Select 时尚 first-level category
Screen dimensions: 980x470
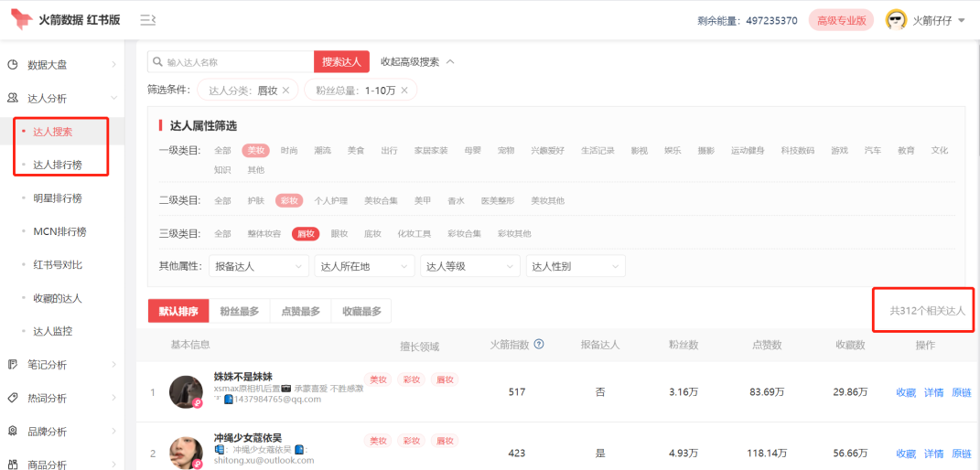point(289,151)
